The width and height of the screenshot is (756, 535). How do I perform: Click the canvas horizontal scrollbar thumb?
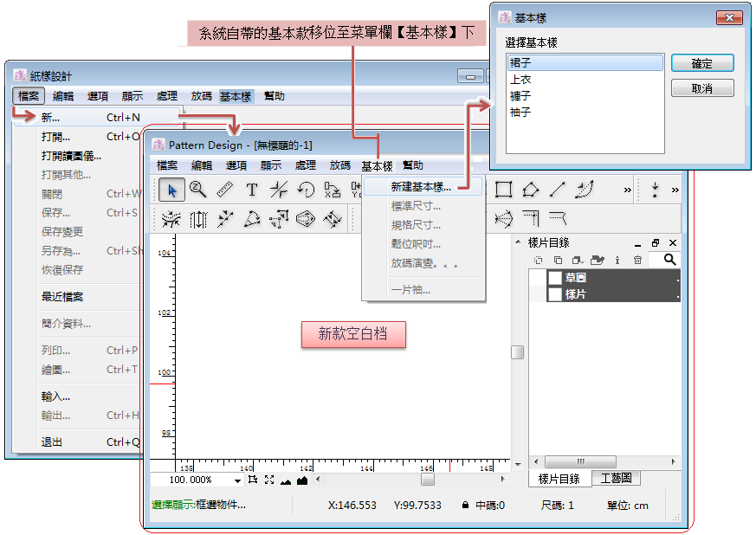point(427,480)
